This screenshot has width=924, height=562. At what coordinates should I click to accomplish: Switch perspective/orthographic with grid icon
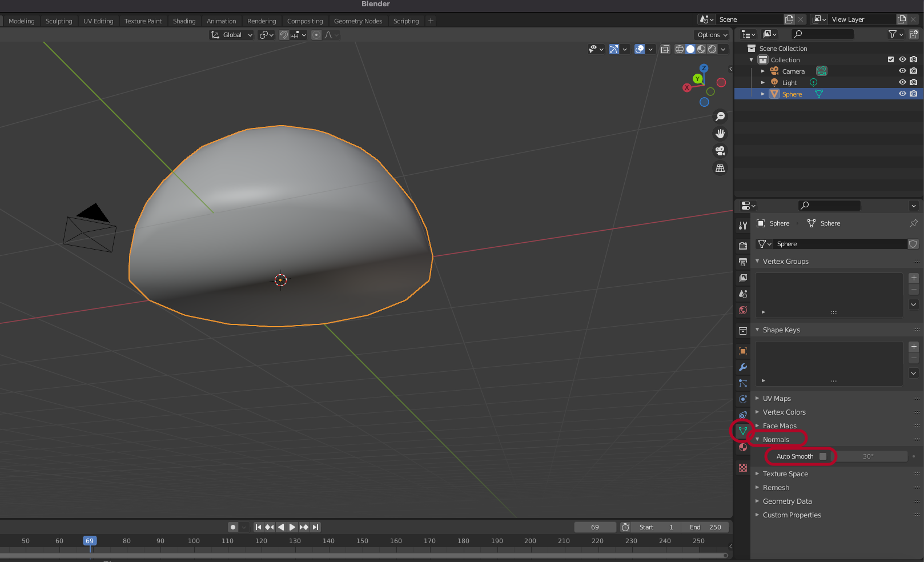tap(720, 168)
